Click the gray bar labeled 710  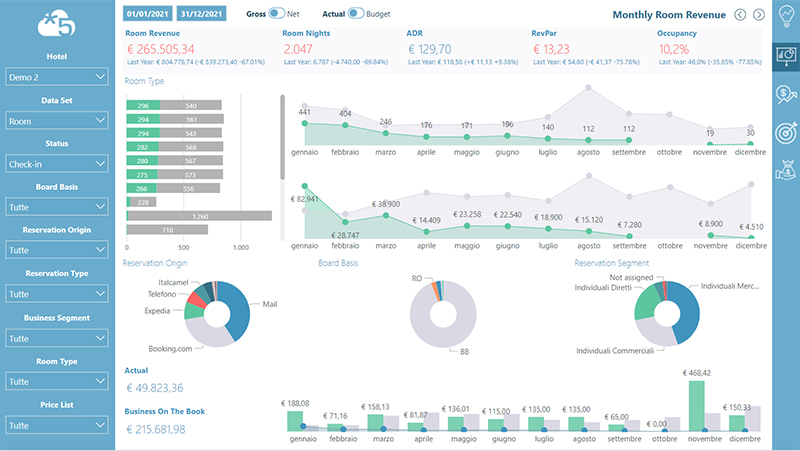tap(167, 230)
